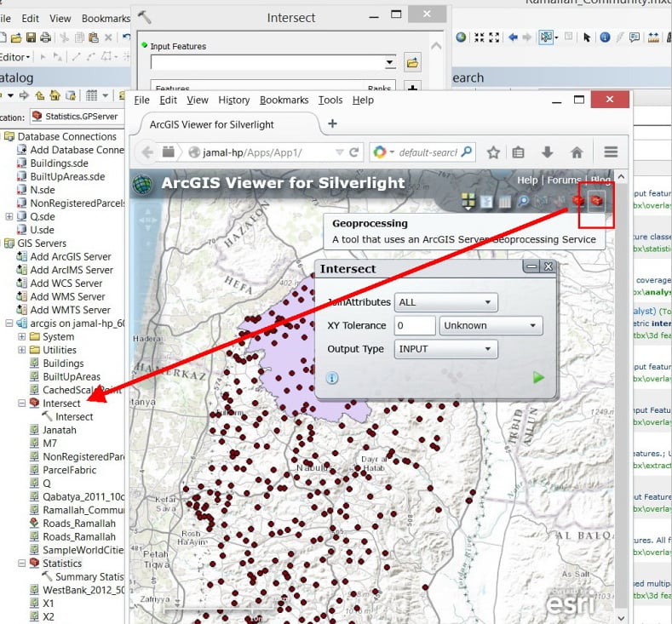Select the Select Features tool icon
672x624 pixels.
546,37
